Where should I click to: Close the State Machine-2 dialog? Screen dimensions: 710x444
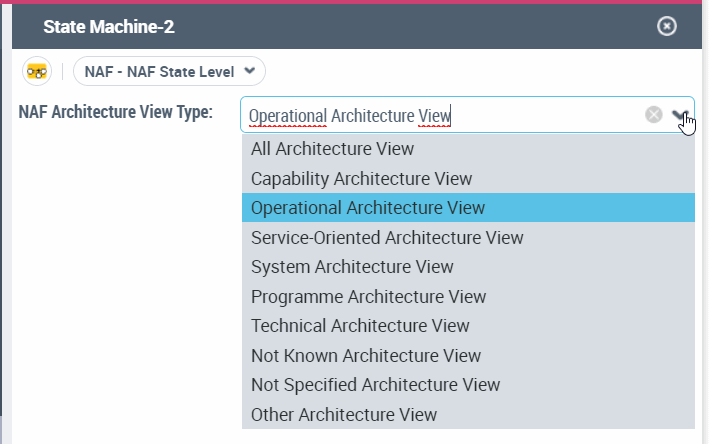[667, 27]
